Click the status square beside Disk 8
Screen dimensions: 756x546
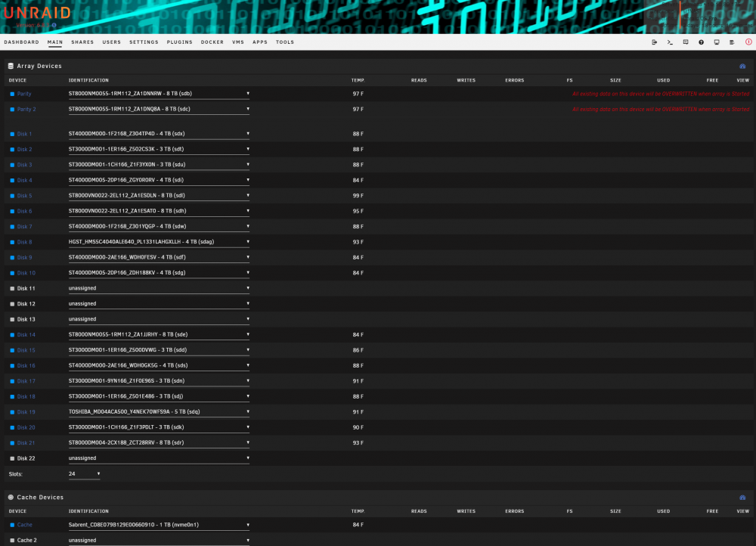tap(12, 242)
